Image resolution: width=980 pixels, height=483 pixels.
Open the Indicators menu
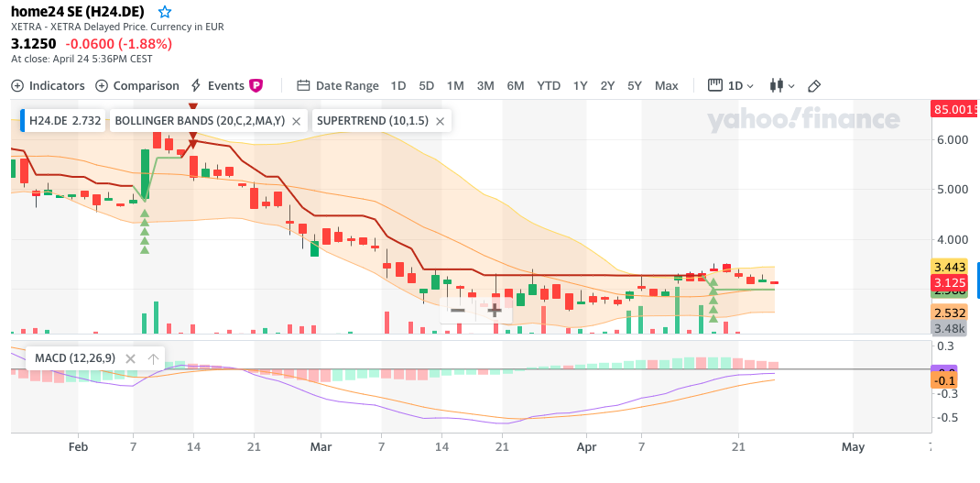(x=48, y=85)
